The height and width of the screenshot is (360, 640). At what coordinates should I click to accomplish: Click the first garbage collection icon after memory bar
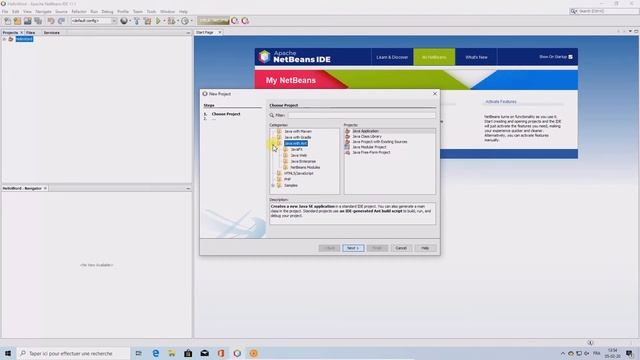(235, 21)
